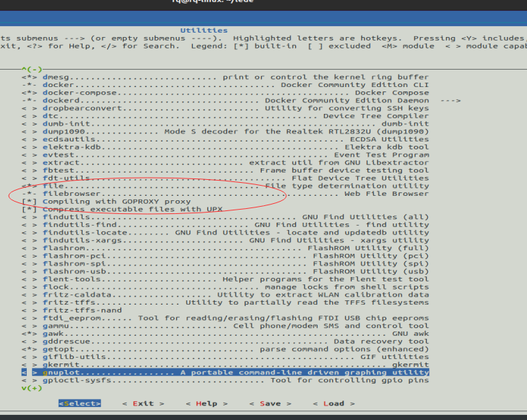Select the docker Community Edition CLI row
This screenshot has width=527, height=420.
coord(225,85)
